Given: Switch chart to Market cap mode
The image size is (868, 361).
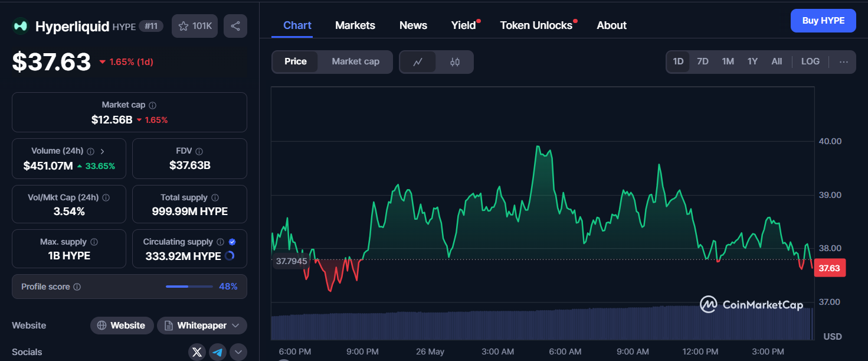Looking at the screenshot, I should 355,61.
